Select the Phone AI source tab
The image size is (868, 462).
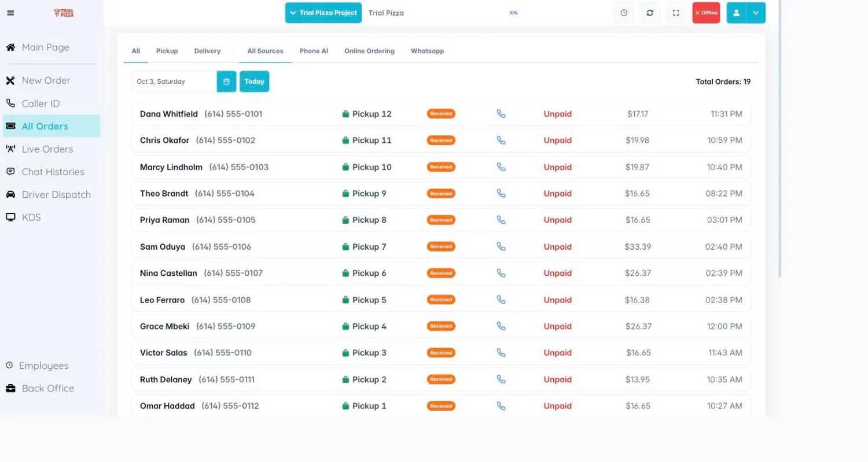coord(314,51)
